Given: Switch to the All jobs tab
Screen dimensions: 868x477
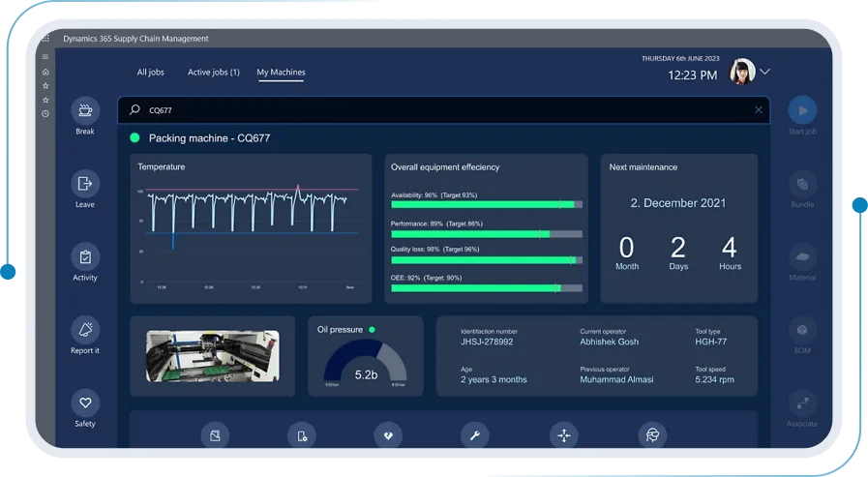Looking at the screenshot, I should (151, 72).
